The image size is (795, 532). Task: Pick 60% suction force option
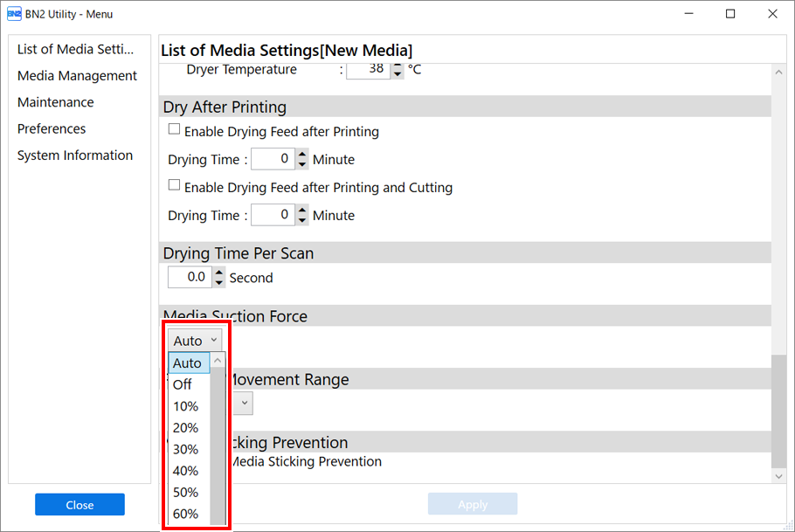(x=186, y=514)
